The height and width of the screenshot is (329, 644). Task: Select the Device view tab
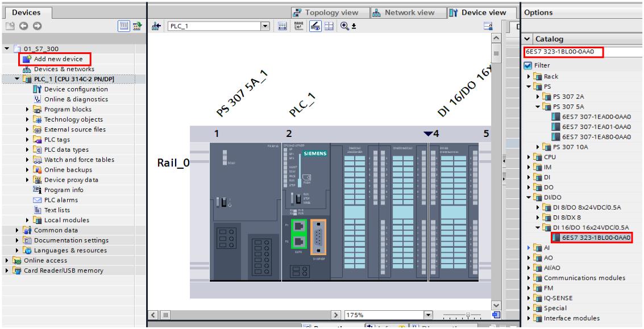click(483, 13)
